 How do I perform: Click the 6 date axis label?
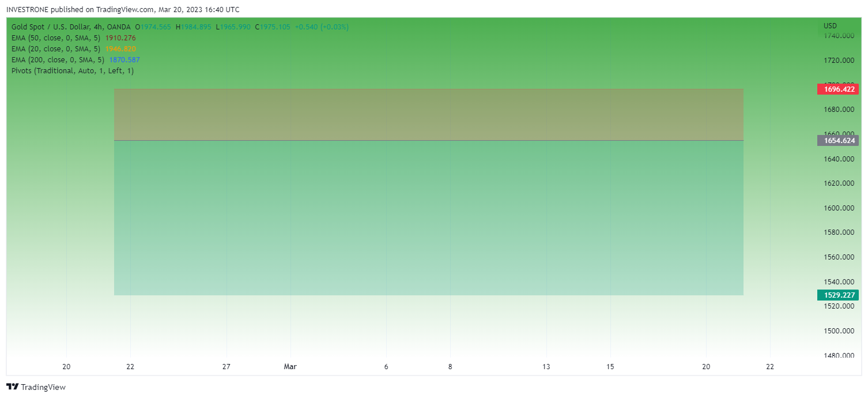386,366
